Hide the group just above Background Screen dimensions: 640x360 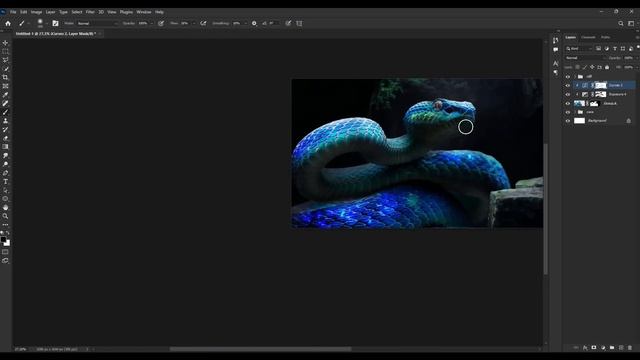[x=568, y=112]
